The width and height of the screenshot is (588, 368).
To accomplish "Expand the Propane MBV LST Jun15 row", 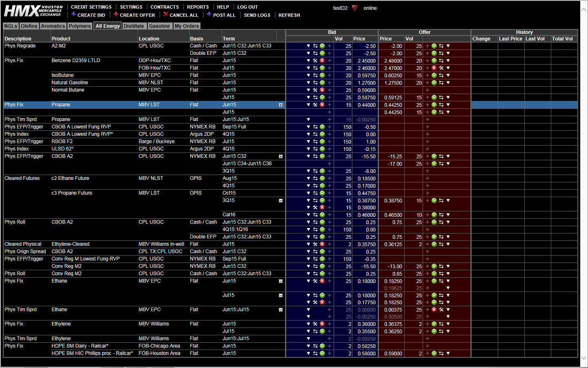I will [x=281, y=105].
